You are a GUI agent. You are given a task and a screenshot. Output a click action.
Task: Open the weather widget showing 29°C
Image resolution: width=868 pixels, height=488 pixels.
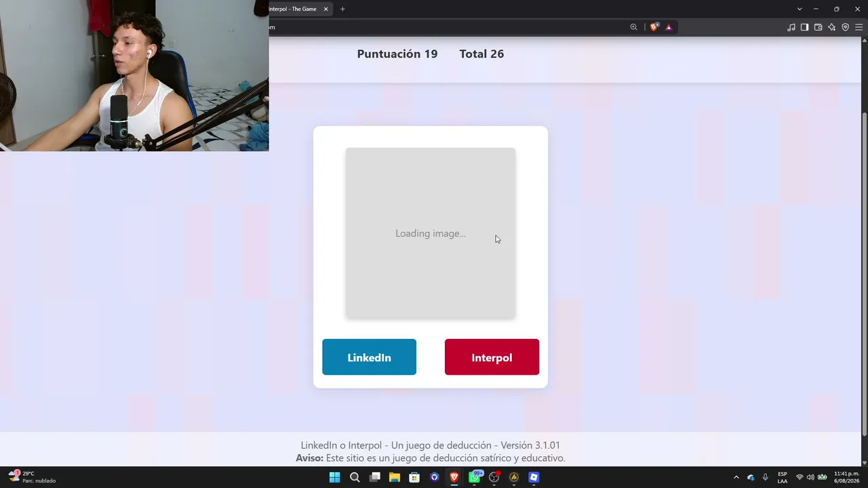tap(32, 477)
